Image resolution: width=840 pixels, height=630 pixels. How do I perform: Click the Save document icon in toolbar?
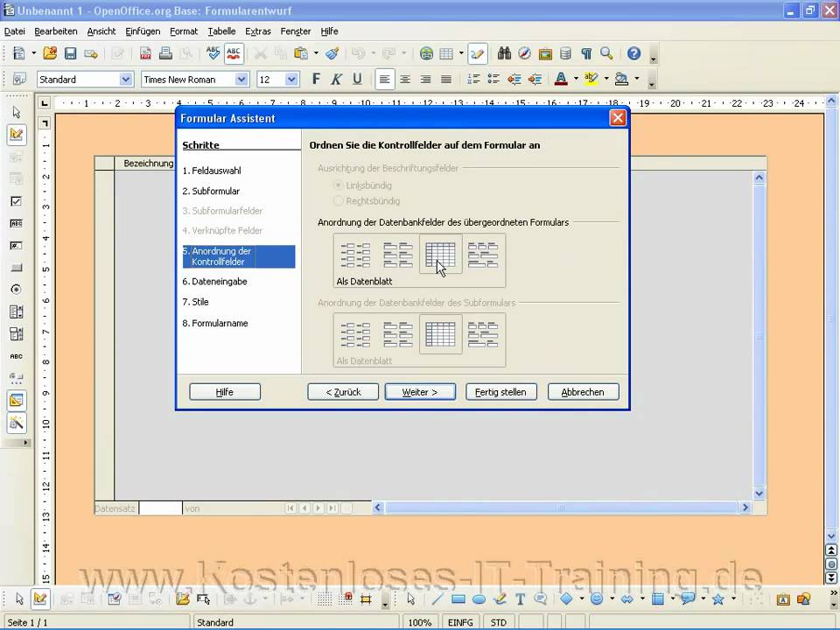pyautogui.click(x=70, y=53)
